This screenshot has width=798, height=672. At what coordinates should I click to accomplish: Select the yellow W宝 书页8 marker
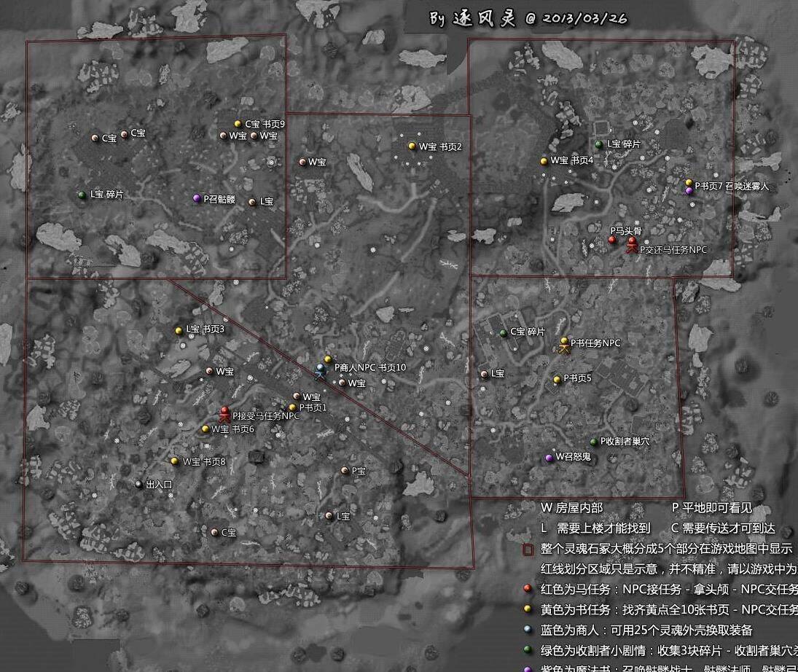[x=175, y=461]
